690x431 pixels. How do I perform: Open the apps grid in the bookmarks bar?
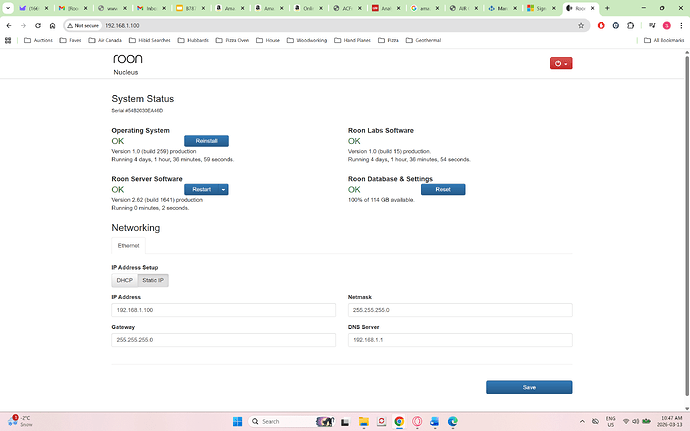[8, 40]
